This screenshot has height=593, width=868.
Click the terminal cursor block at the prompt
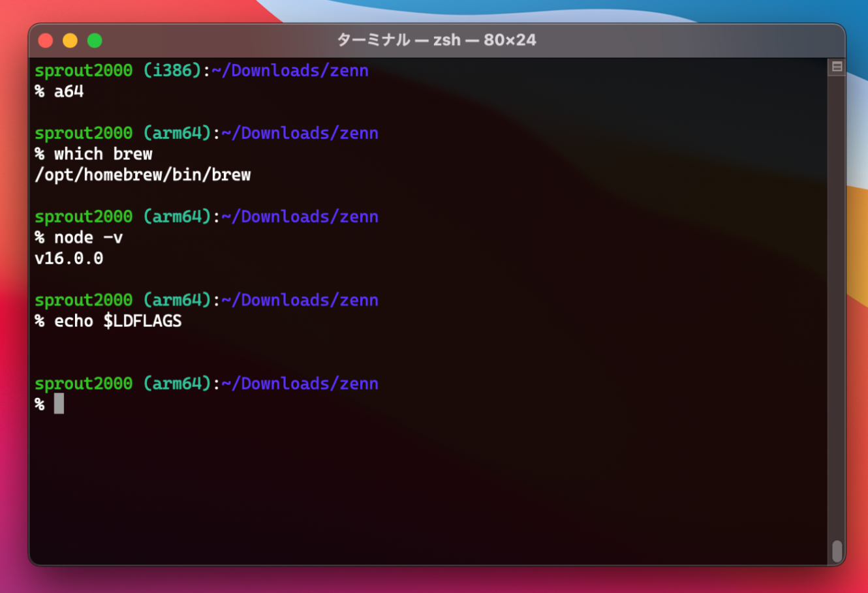[x=59, y=404]
